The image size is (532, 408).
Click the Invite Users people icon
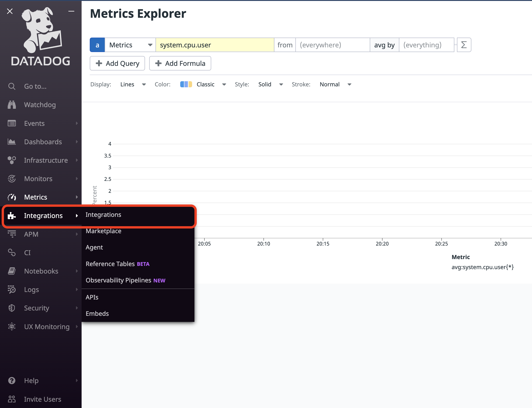[x=12, y=399]
